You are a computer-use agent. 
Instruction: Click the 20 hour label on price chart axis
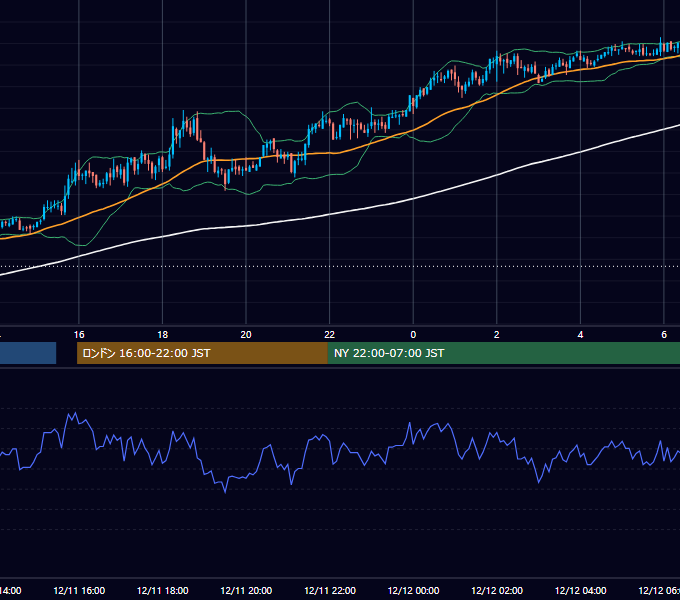point(246,335)
